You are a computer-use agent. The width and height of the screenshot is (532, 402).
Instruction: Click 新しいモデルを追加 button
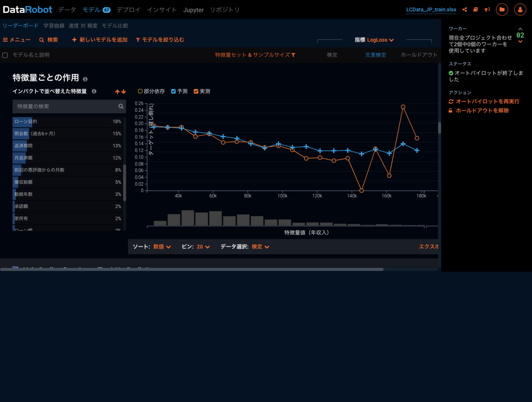click(100, 40)
